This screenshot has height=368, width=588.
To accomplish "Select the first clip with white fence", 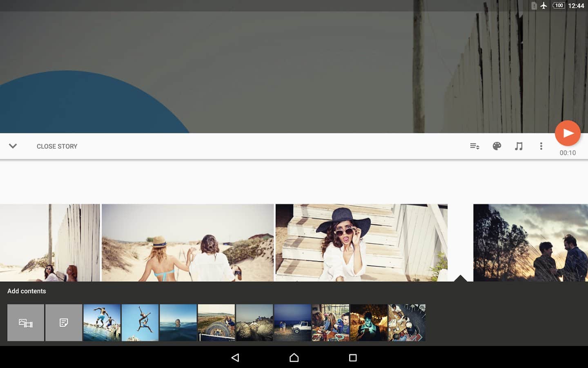I will coord(50,242).
